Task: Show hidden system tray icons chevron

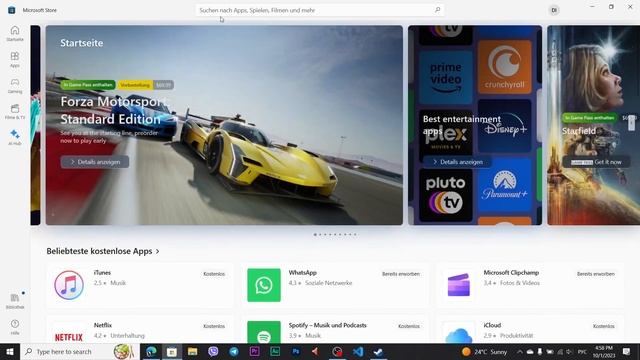Action: 520,351
